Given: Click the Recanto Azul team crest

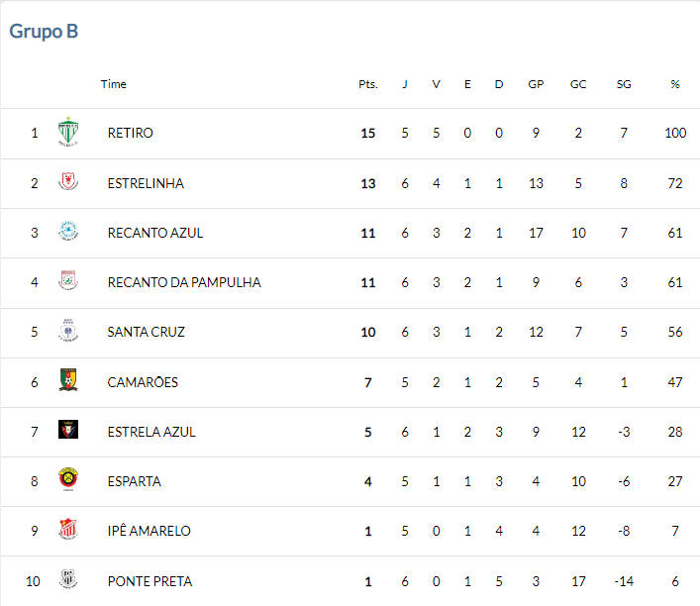Looking at the screenshot, I should [68, 232].
